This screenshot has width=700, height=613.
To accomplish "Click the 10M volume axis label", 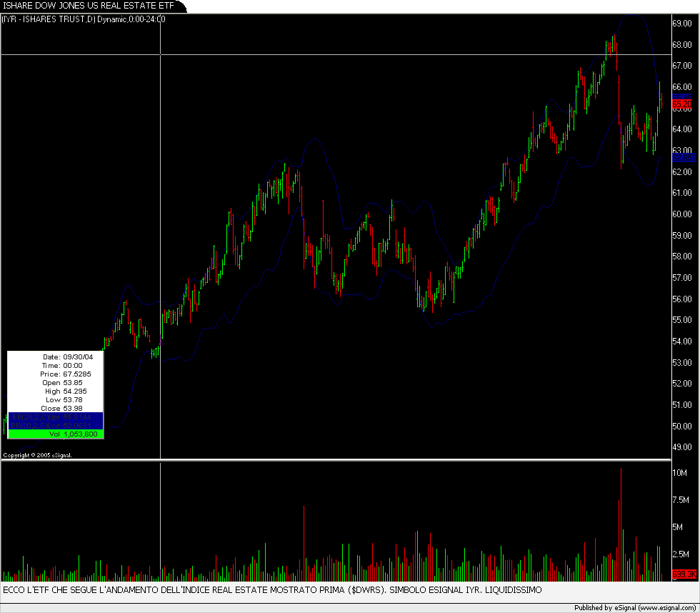I will pyautogui.click(x=679, y=473).
